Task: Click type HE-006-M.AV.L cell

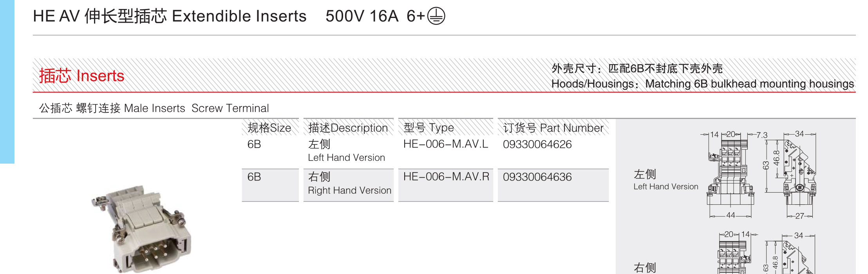Action: click(x=446, y=144)
